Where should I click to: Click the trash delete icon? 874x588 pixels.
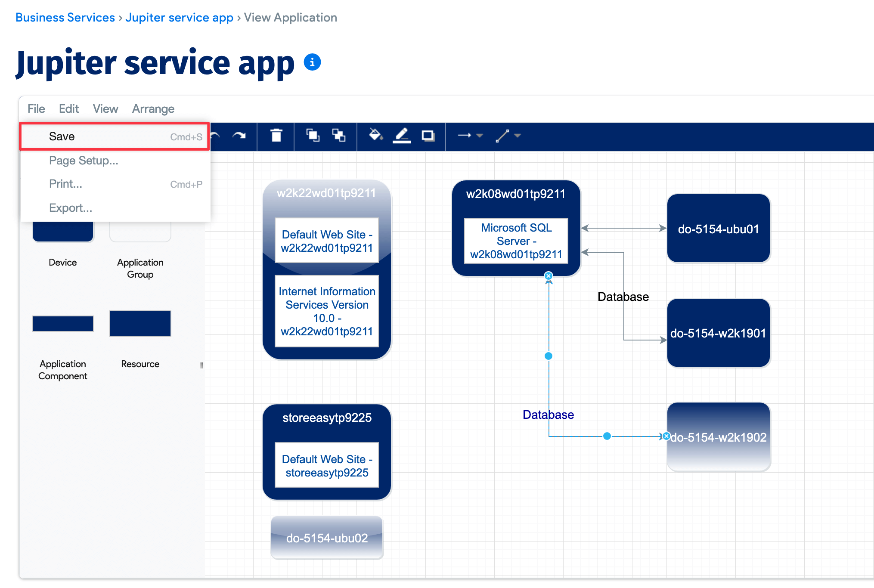(x=276, y=136)
